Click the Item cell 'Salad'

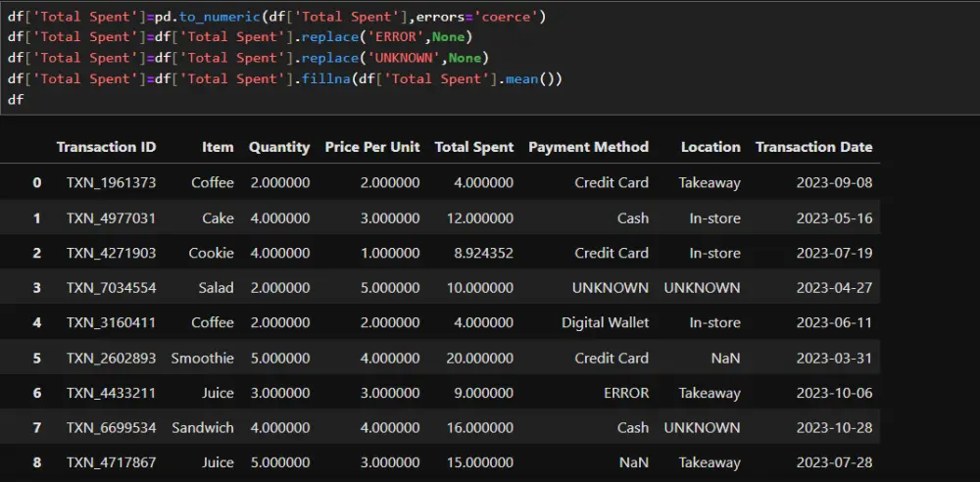pos(217,288)
